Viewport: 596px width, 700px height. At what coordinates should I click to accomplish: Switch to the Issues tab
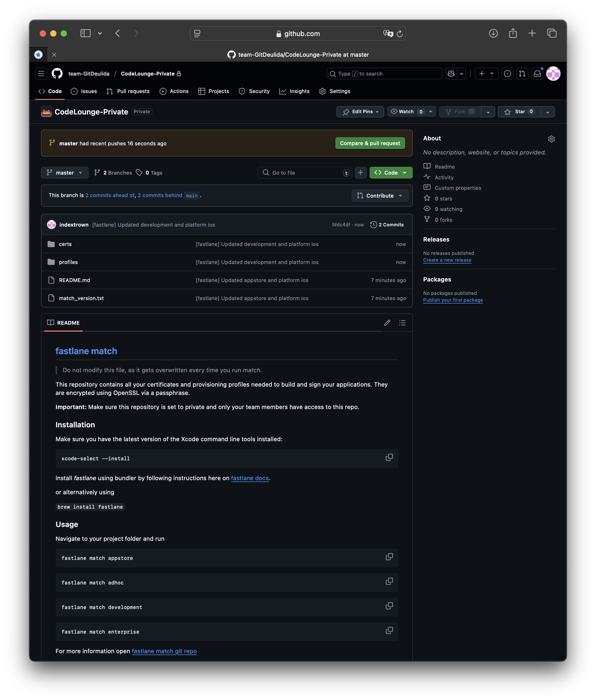pyautogui.click(x=84, y=91)
